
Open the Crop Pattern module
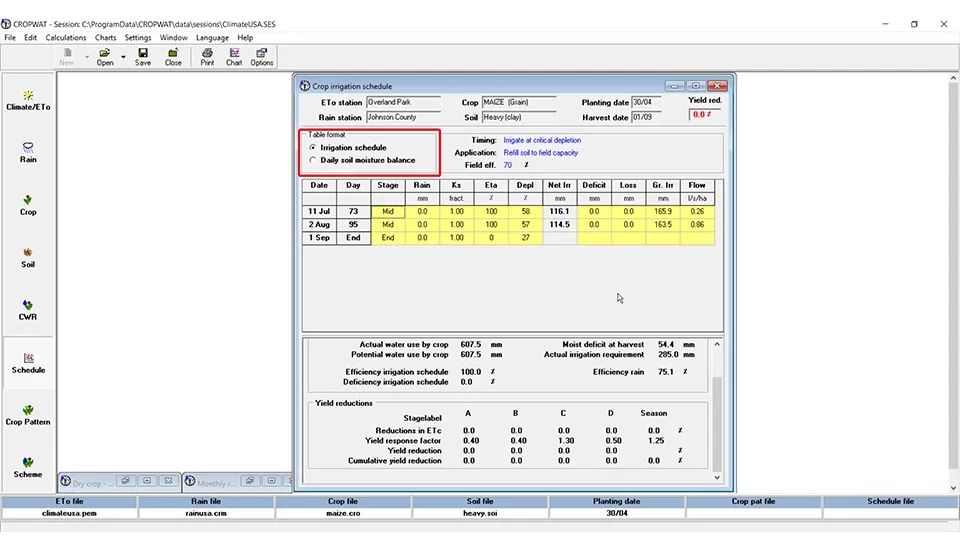tap(28, 415)
